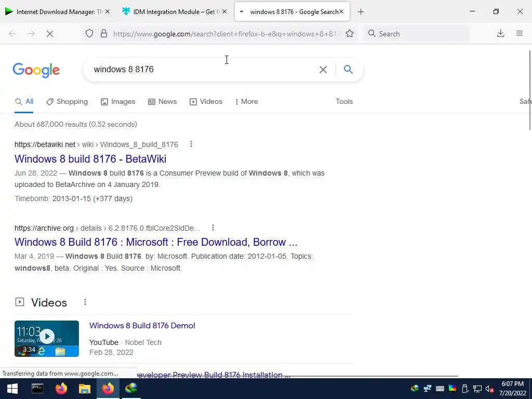532x399 pixels.
Task: Open first Firefox icon on taskbar
Action: coord(61,389)
